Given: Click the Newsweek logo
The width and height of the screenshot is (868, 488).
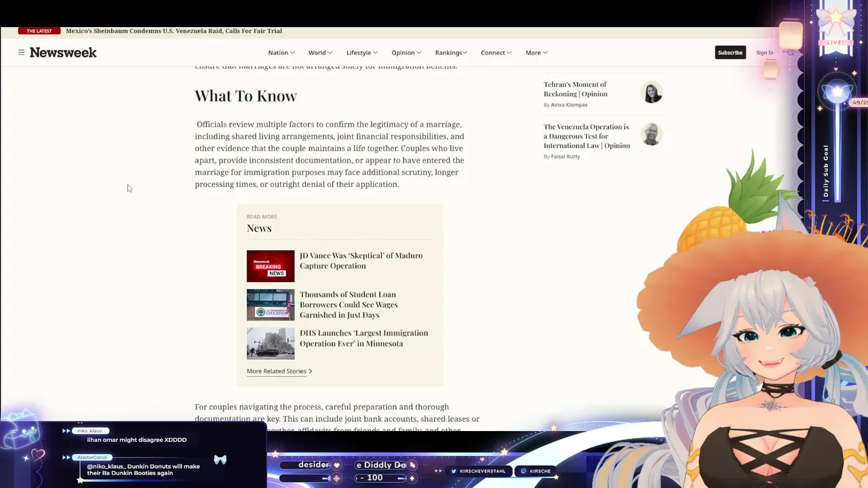Looking at the screenshot, I should coord(63,52).
